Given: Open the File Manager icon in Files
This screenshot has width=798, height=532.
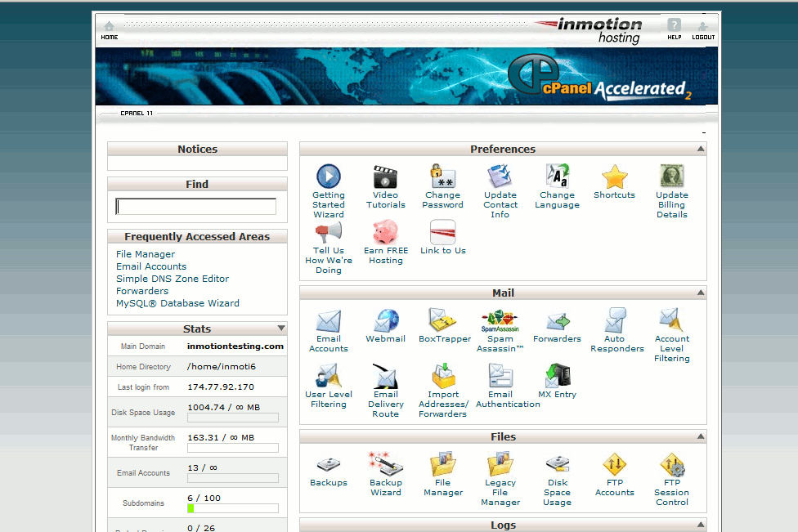Looking at the screenshot, I should click(442, 465).
